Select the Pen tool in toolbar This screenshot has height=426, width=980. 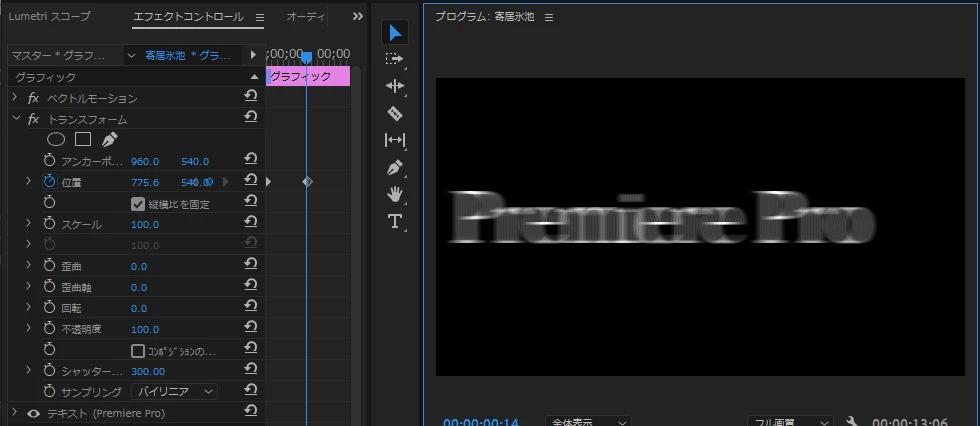point(395,167)
